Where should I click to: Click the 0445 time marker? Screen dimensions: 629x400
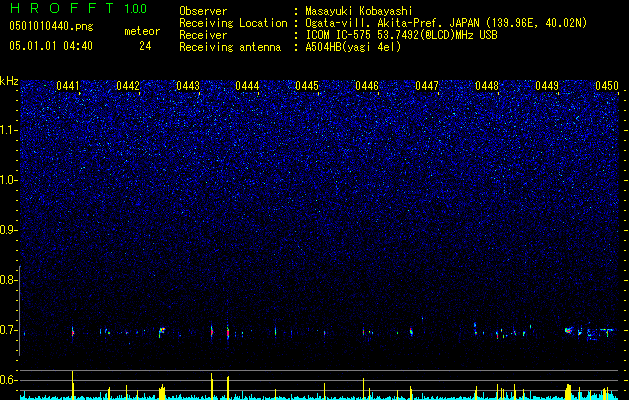pos(307,86)
